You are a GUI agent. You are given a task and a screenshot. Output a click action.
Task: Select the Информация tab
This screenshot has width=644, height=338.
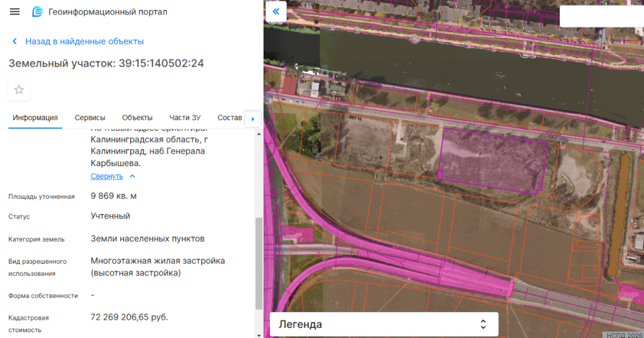[x=35, y=118]
